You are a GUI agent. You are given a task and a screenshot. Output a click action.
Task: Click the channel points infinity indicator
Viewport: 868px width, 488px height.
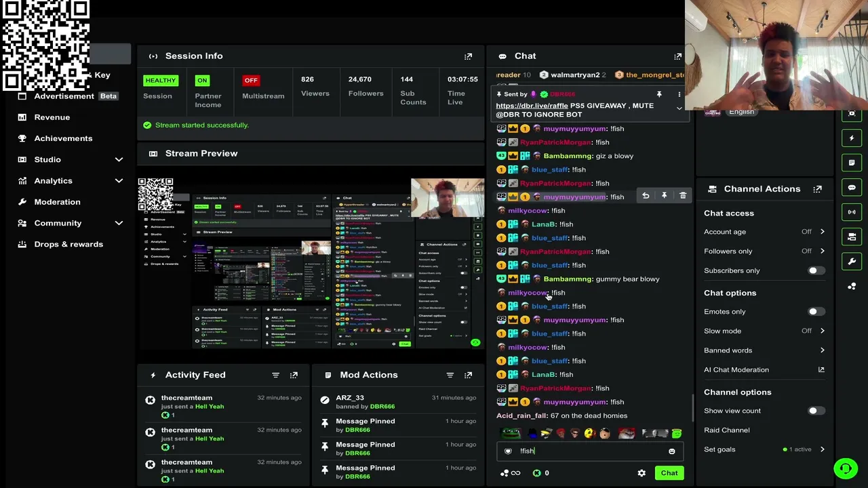point(510,473)
